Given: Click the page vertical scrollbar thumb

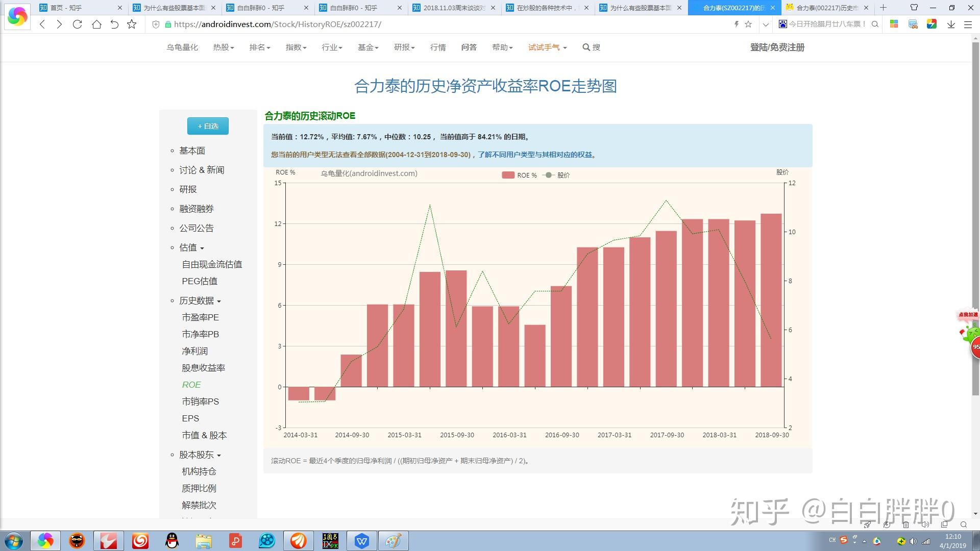Looking at the screenshot, I should point(975,218).
